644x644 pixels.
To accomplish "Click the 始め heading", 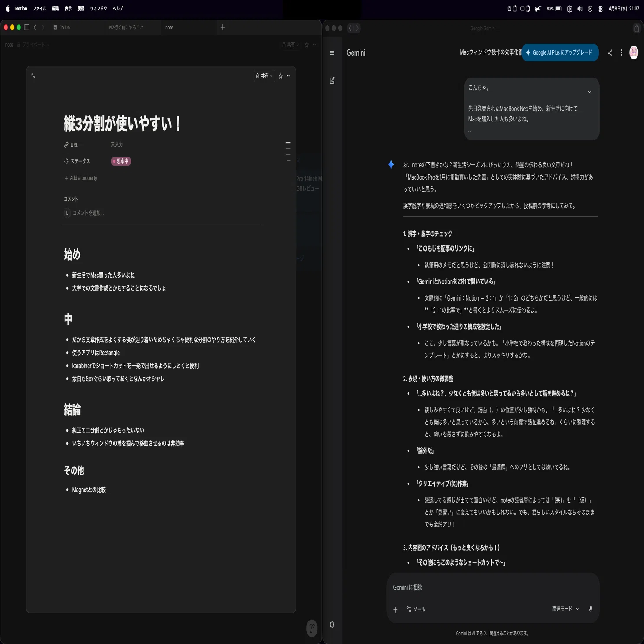I will pos(72,254).
